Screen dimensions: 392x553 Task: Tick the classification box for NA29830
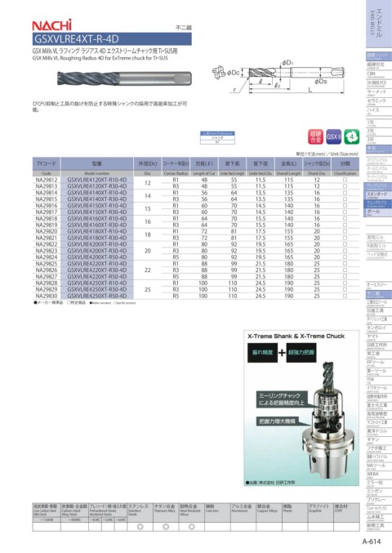click(345, 296)
